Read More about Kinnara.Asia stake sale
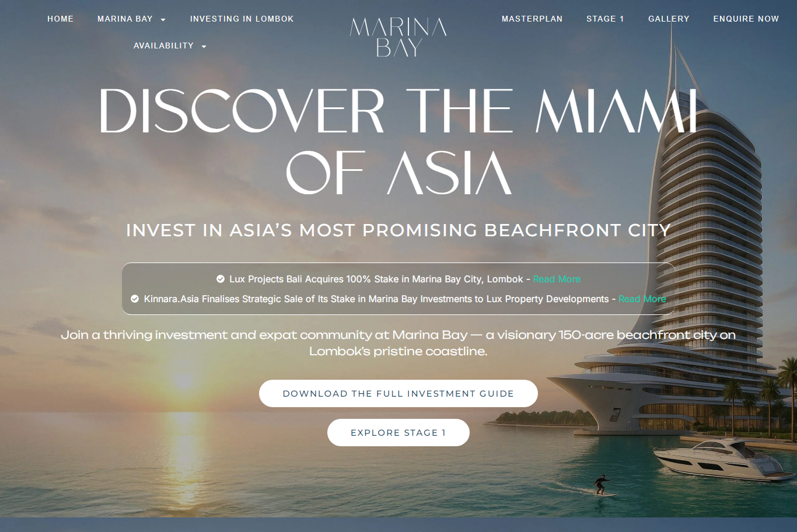This screenshot has width=797, height=532. pyautogui.click(x=642, y=299)
